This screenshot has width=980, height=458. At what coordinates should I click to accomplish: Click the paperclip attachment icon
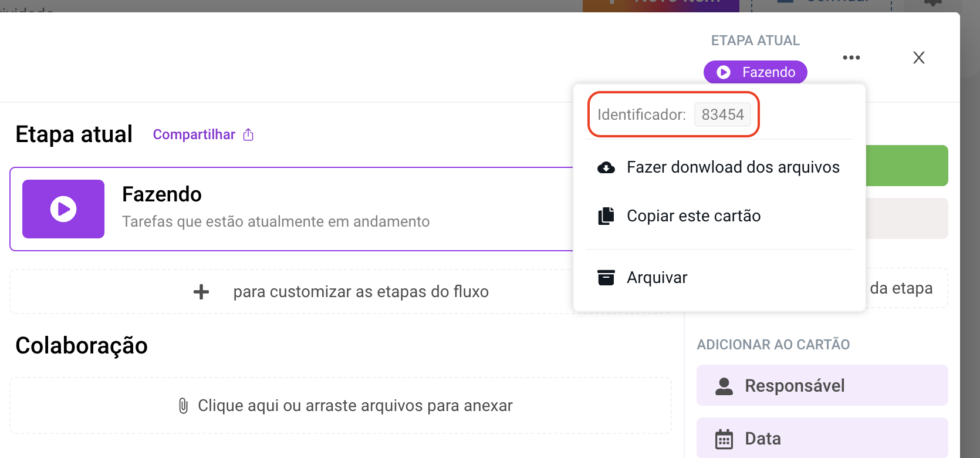pyautogui.click(x=183, y=406)
